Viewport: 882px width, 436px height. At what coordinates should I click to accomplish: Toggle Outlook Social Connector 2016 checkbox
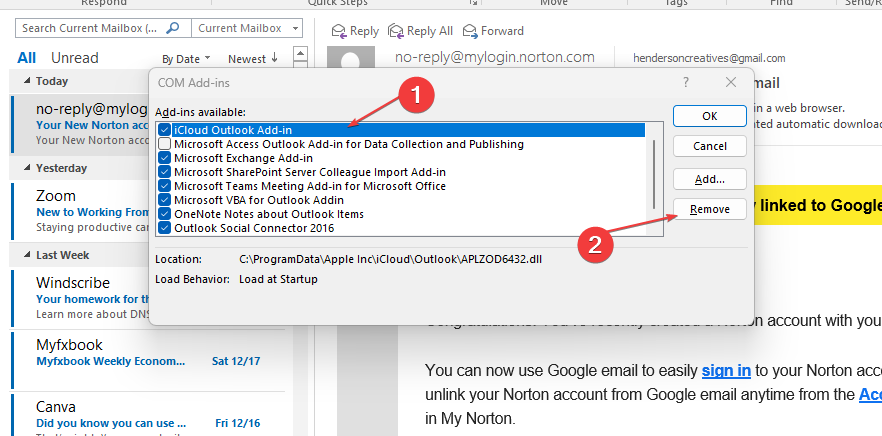click(165, 228)
